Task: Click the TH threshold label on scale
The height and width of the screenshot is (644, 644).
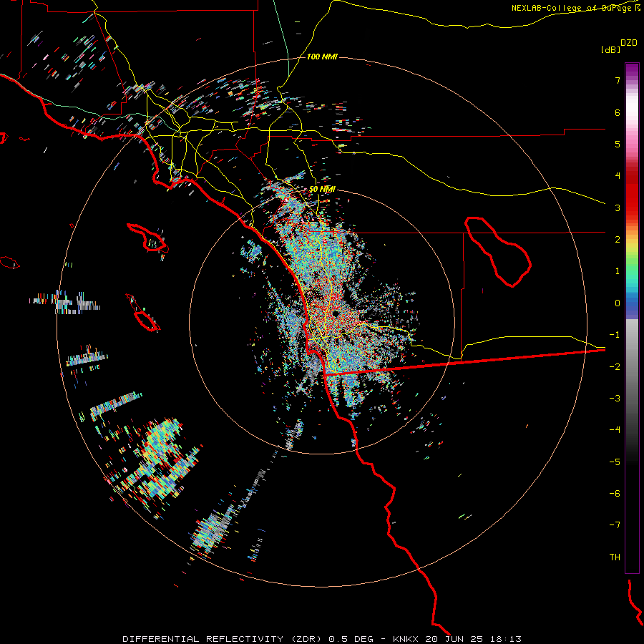Action: 615,557
